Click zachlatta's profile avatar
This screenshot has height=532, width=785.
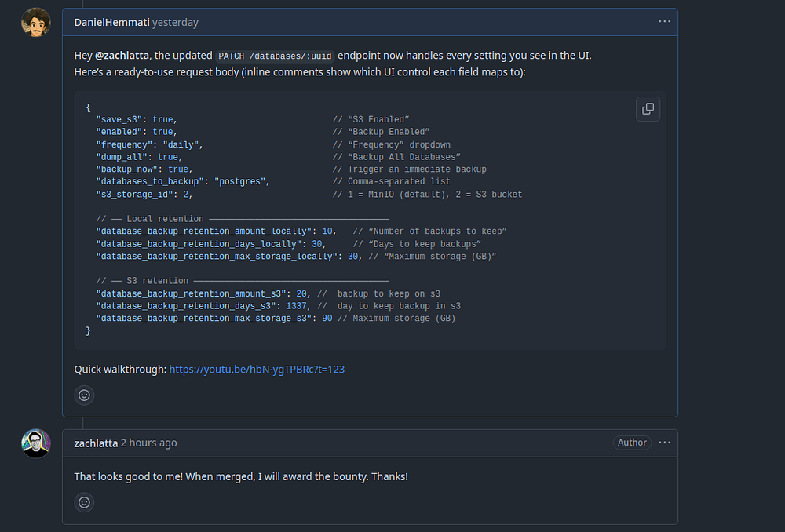tap(36, 444)
